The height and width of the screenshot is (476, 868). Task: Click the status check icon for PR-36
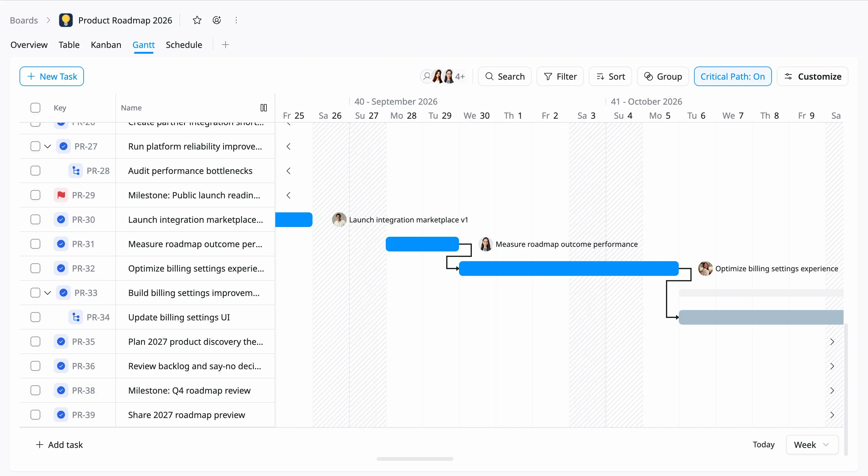pos(61,366)
